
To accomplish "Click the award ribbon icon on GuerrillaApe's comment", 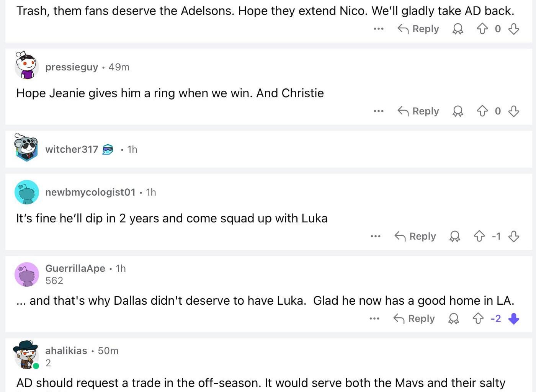I will 454,318.
